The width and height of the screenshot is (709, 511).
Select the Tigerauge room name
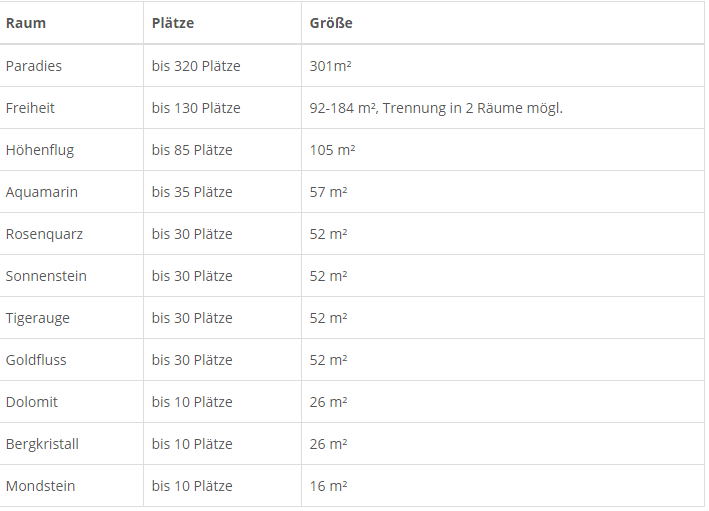coord(38,318)
